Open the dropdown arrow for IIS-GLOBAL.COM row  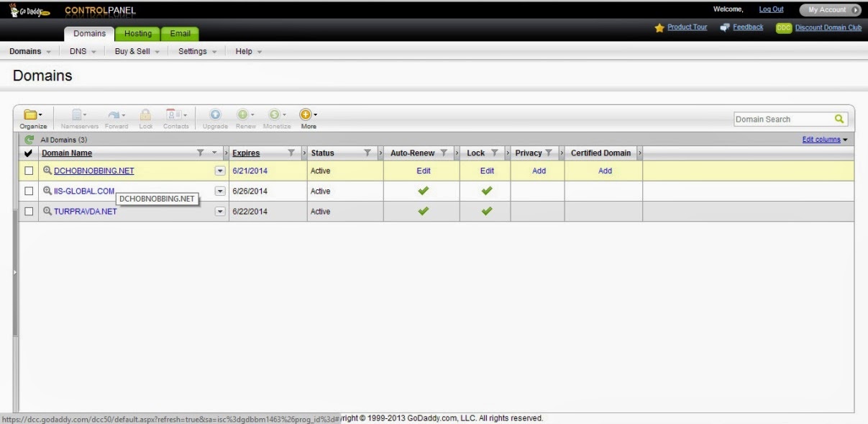(220, 191)
